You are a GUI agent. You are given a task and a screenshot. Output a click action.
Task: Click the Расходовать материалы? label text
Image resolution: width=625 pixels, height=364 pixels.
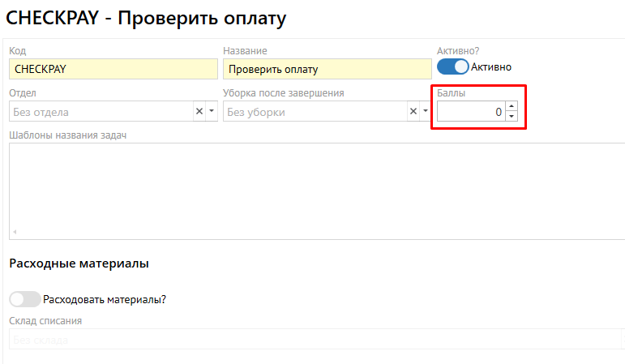[105, 299]
